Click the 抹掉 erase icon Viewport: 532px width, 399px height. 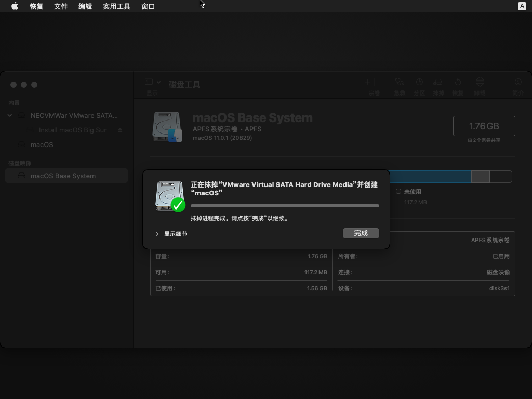point(438,82)
